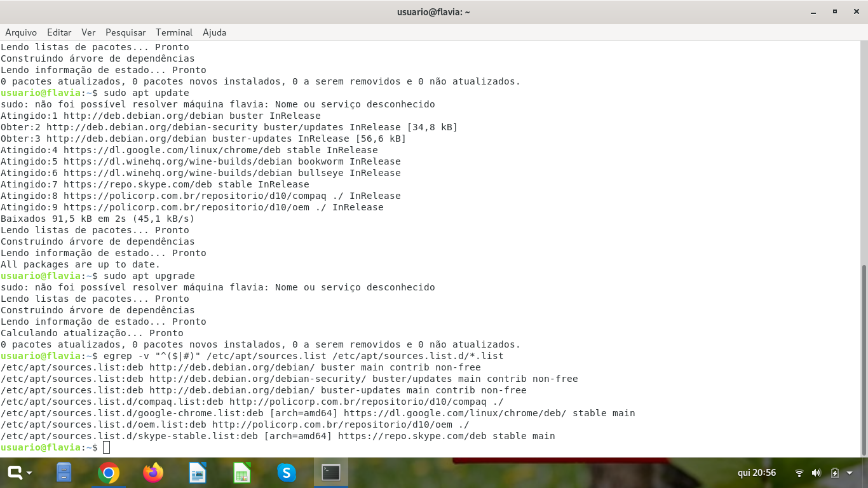This screenshot has height=488, width=868.
Task: Click the window title 'usuario@flavia: ~'
Action: (433, 12)
